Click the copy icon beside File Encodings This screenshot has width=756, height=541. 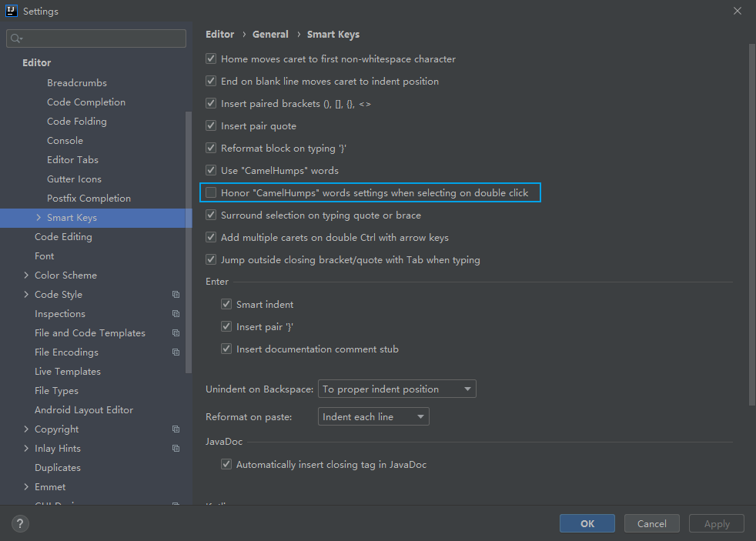[x=176, y=352]
